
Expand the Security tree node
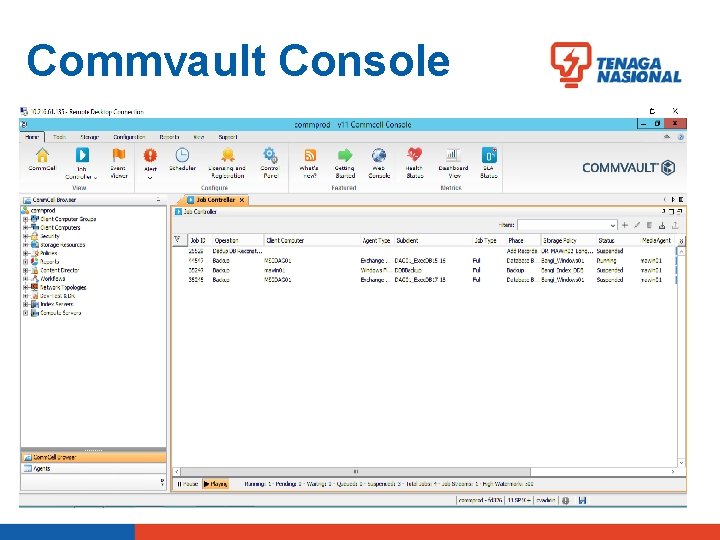click(26, 236)
